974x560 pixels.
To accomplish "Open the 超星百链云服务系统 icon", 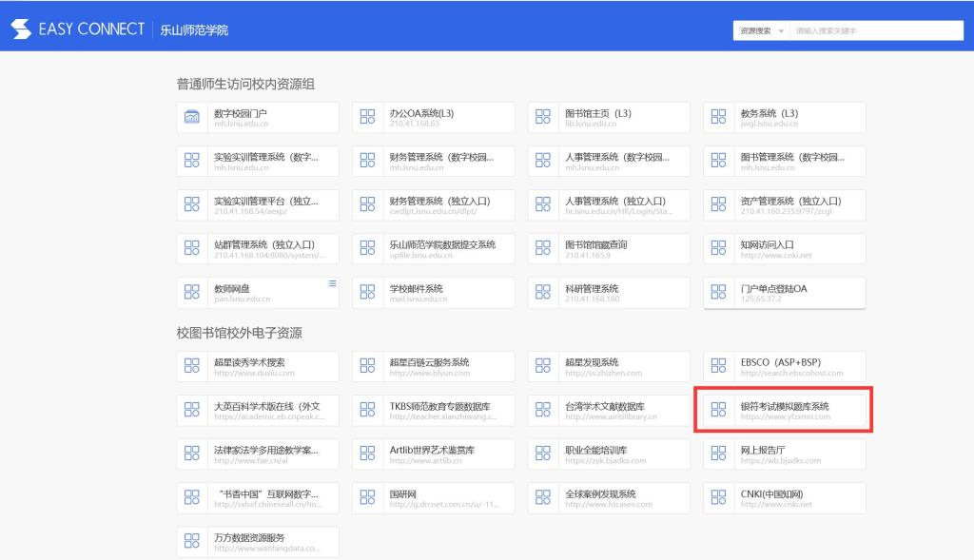I will pyautogui.click(x=367, y=366).
